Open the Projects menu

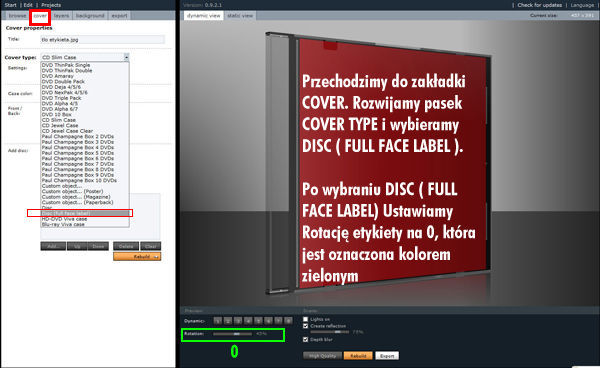[x=51, y=5]
